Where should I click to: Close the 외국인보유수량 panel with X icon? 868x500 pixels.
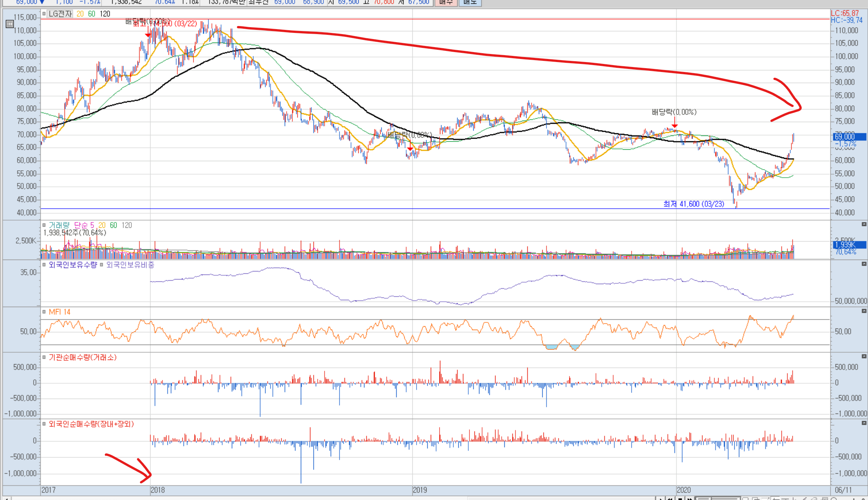864,264
